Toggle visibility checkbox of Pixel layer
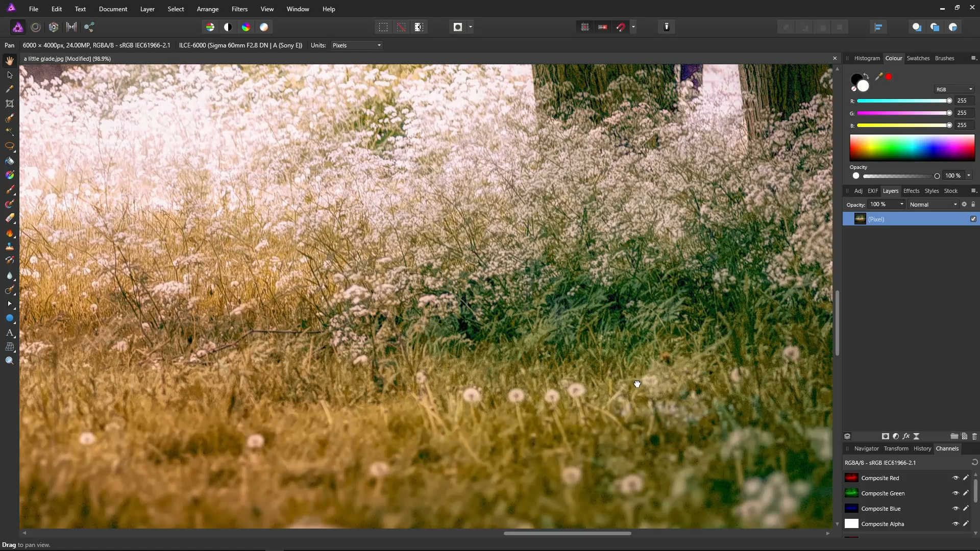Screen dimensions: 980x551 [973, 219]
